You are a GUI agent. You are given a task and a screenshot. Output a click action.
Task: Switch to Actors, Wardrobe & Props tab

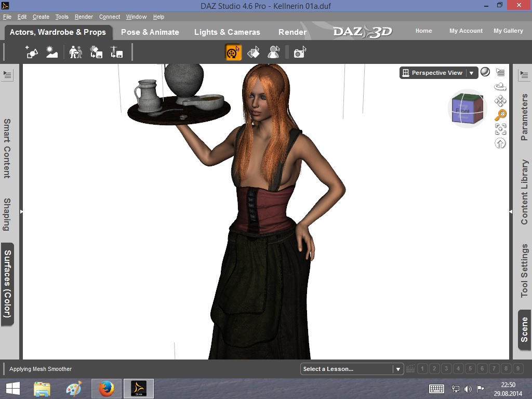pyautogui.click(x=58, y=32)
